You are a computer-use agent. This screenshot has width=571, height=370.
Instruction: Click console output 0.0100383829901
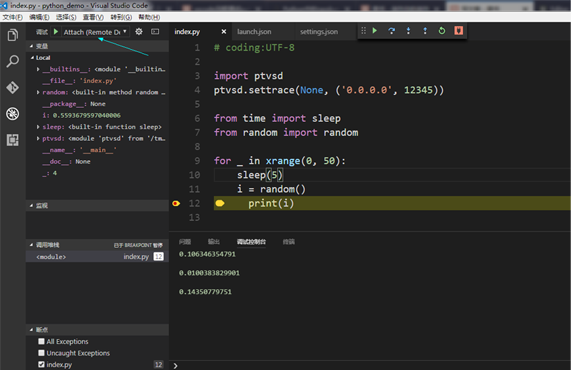click(x=209, y=273)
